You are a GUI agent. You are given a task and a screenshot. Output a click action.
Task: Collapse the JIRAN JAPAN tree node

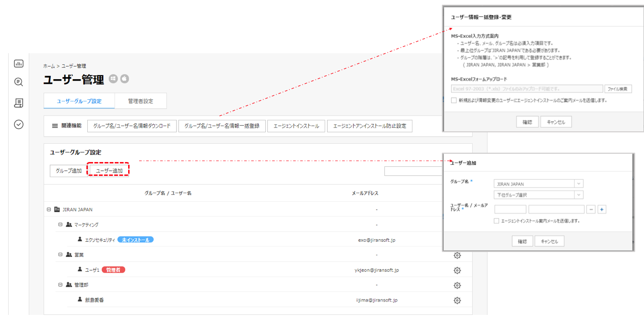pyautogui.click(x=49, y=209)
